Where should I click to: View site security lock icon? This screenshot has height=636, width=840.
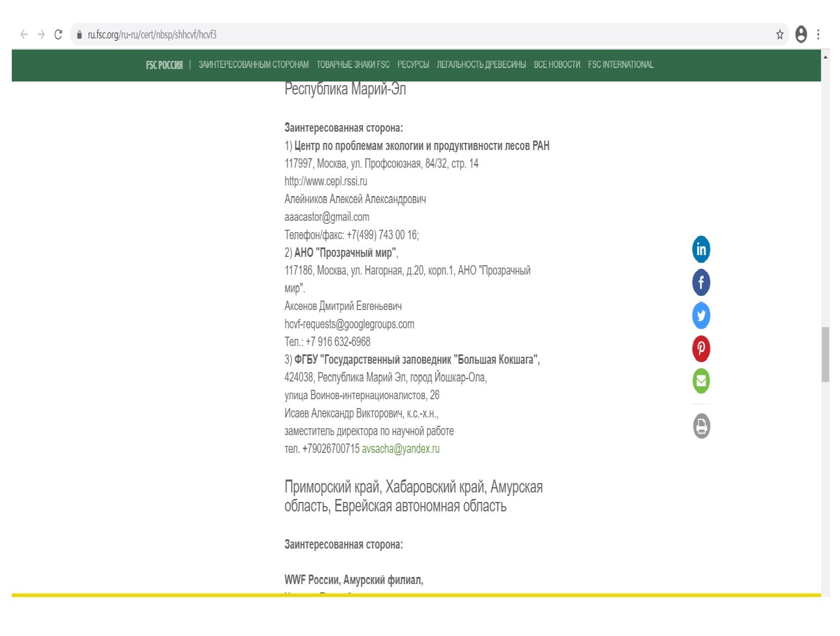tap(79, 35)
